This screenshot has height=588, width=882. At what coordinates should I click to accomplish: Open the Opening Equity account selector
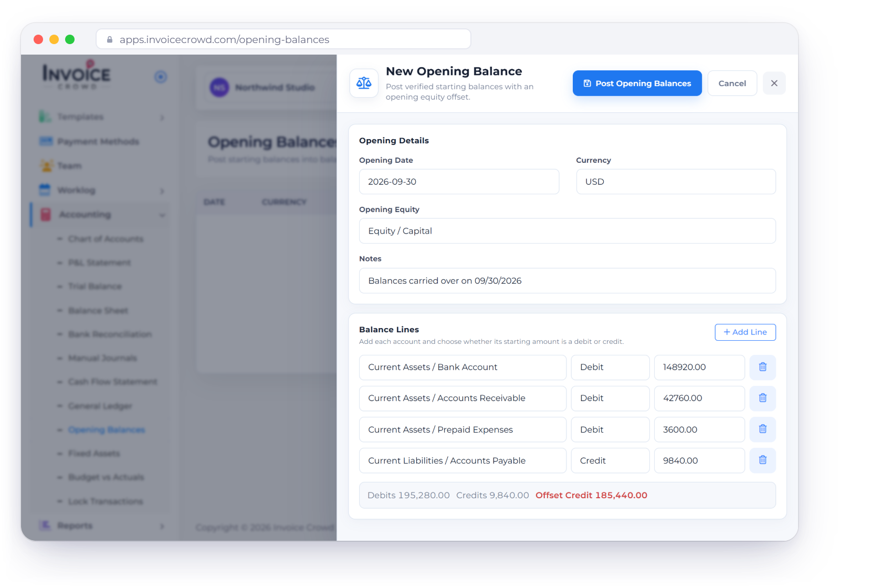coord(567,231)
